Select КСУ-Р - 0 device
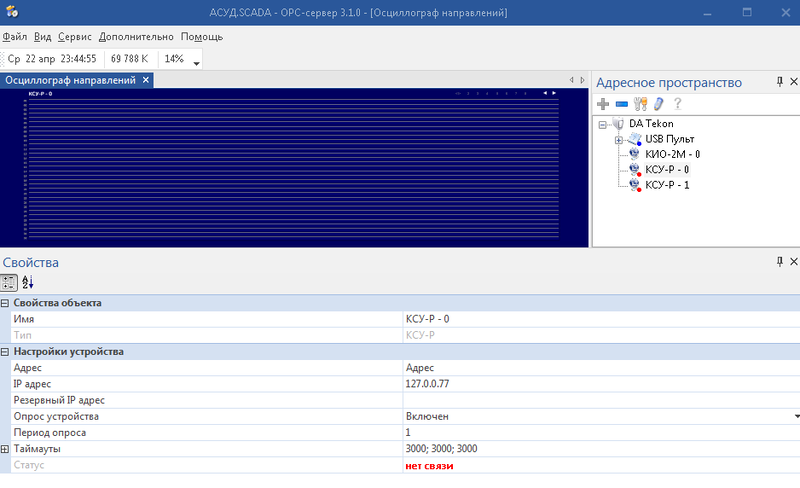 pos(667,169)
